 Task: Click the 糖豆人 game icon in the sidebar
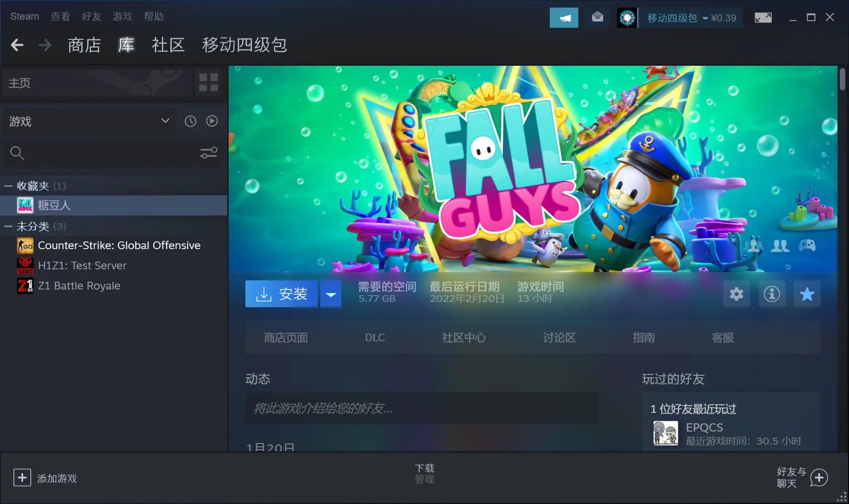click(25, 205)
